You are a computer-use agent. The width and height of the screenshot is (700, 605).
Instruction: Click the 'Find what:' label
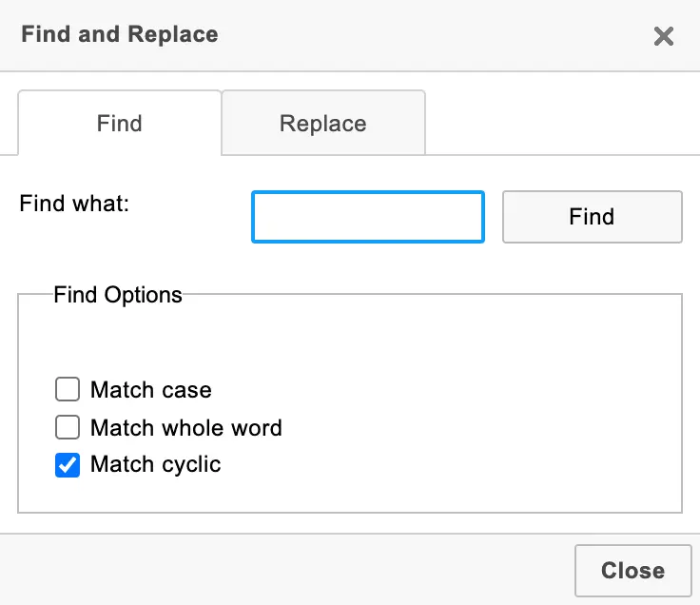coord(74,204)
